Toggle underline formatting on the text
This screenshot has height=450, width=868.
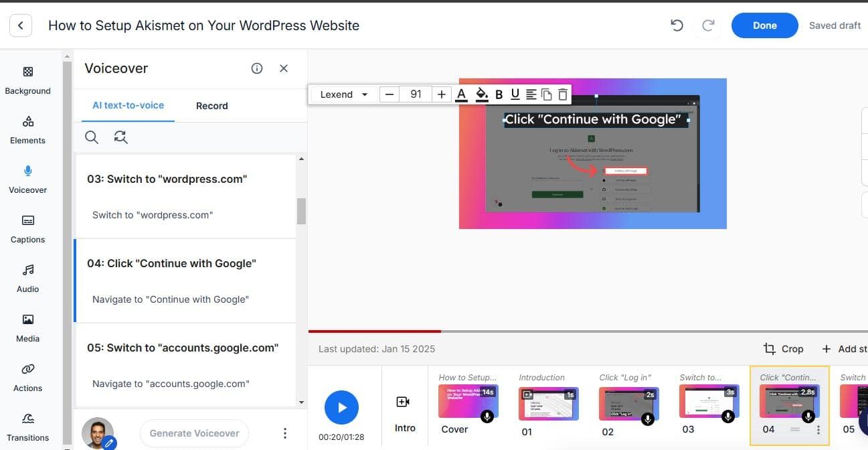tap(515, 94)
